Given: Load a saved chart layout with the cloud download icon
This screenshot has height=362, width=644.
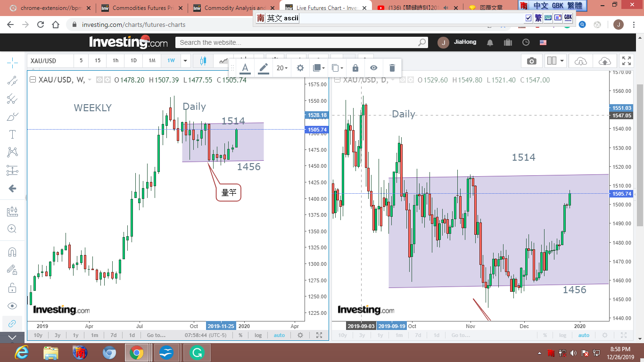Looking at the screenshot, I should point(581,61).
